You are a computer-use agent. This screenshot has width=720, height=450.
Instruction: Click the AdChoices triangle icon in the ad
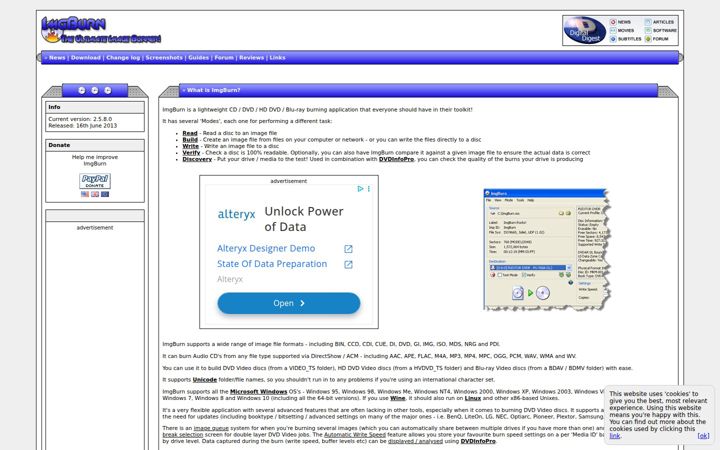click(x=360, y=189)
